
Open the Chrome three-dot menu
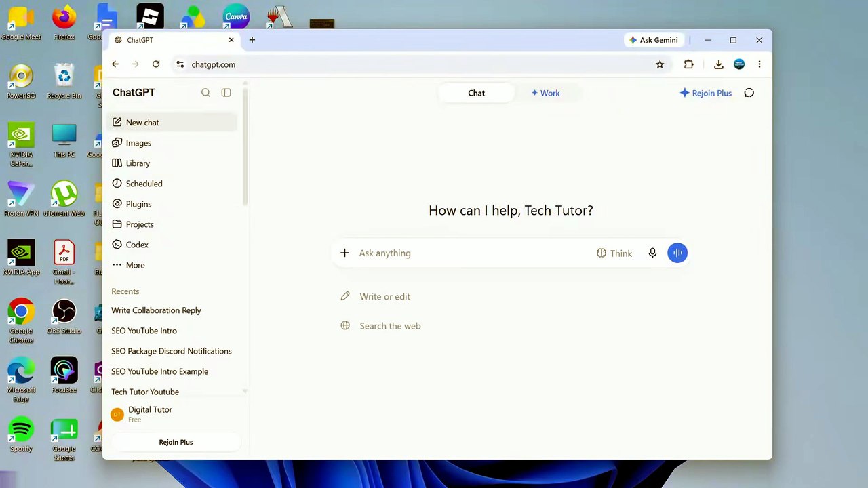click(759, 64)
